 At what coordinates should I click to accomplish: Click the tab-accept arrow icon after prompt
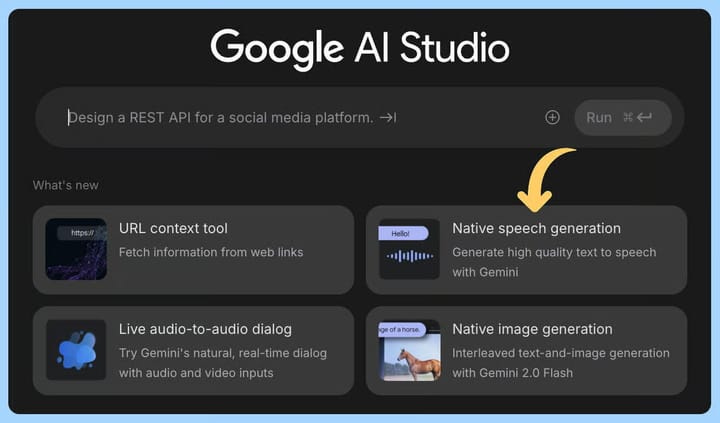tap(388, 118)
